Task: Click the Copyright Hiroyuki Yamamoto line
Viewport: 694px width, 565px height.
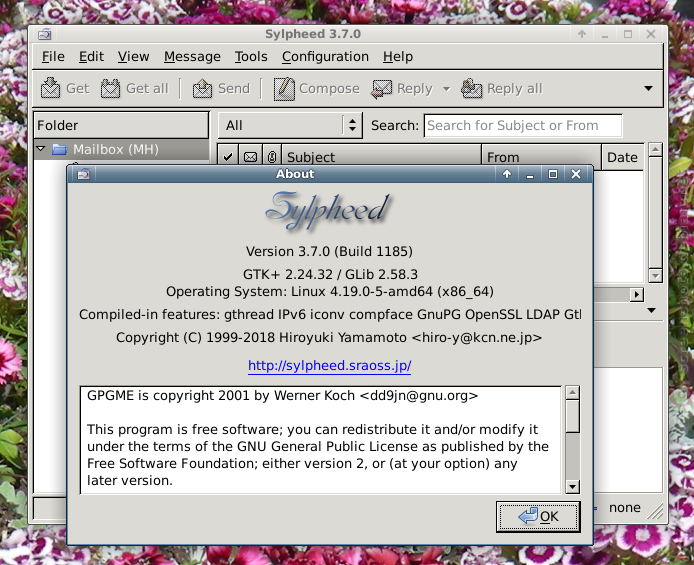Action: [x=329, y=338]
